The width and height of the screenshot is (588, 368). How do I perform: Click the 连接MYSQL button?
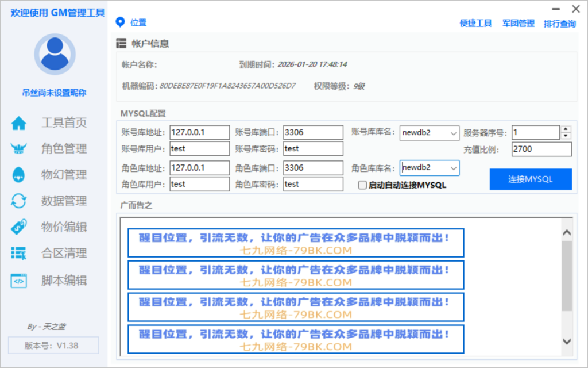[x=530, y=179]
